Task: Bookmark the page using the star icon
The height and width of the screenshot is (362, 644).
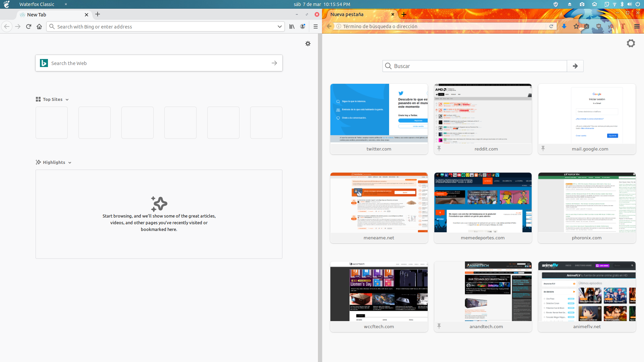Action: (x=577, y=26)
